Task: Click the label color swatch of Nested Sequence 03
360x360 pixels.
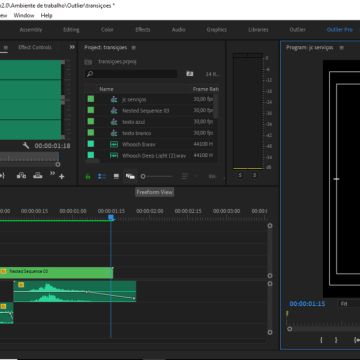Action: point(91,110)
